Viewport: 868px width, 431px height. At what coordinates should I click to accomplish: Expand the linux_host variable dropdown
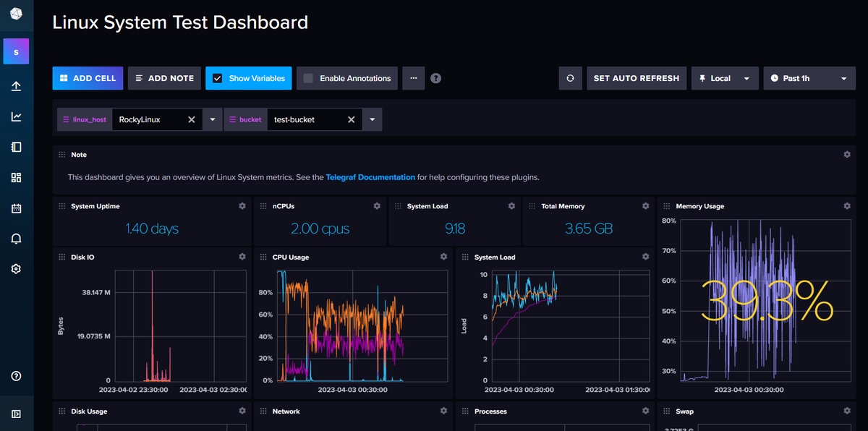[212, 119]
